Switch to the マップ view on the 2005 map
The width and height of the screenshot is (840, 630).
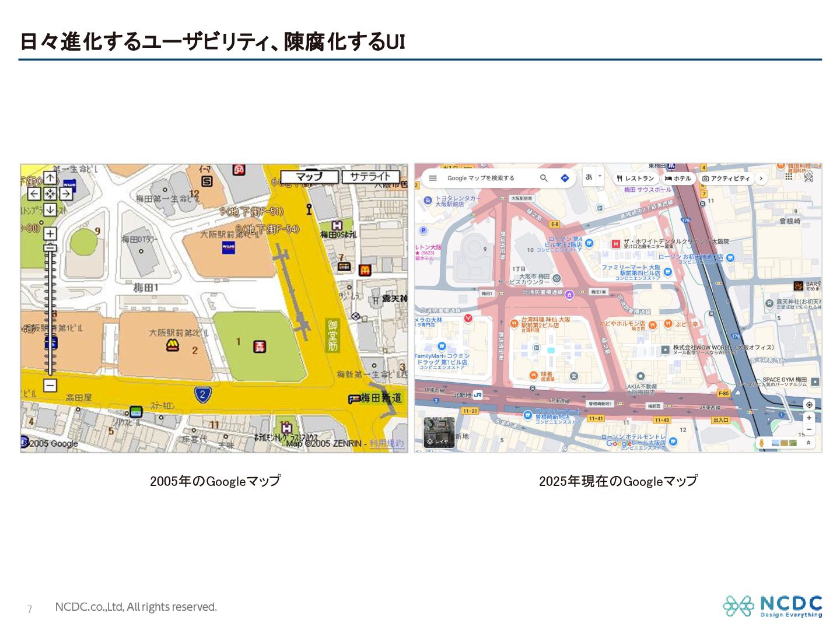[x=309, y=176]
